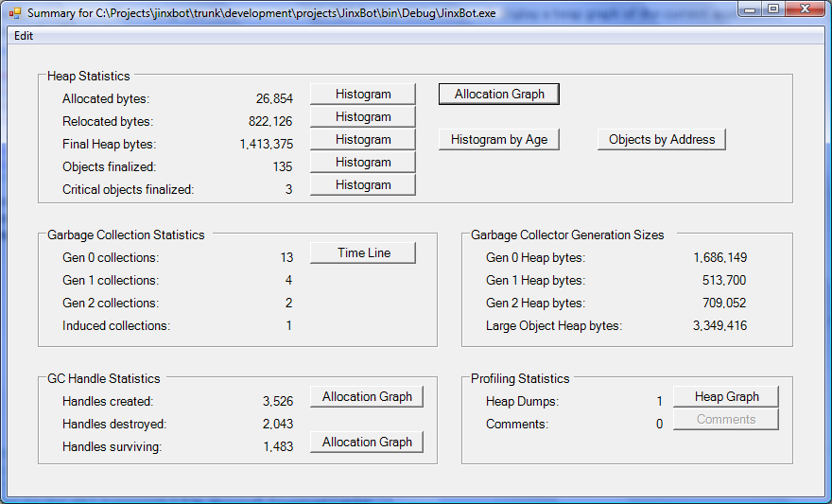Minimize the Summary window
The height and width of the screenshot is (504, 832).
pos(751,9)
